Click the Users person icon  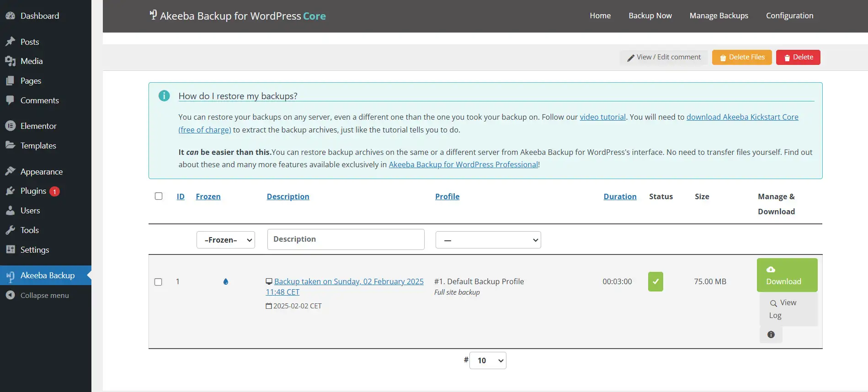tap(10, 210)
